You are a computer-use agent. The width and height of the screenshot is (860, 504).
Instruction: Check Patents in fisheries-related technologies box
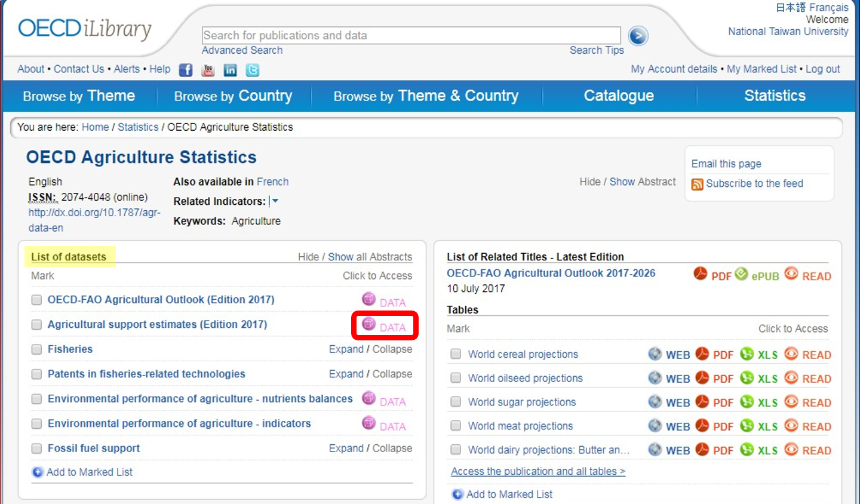[36, 374]
